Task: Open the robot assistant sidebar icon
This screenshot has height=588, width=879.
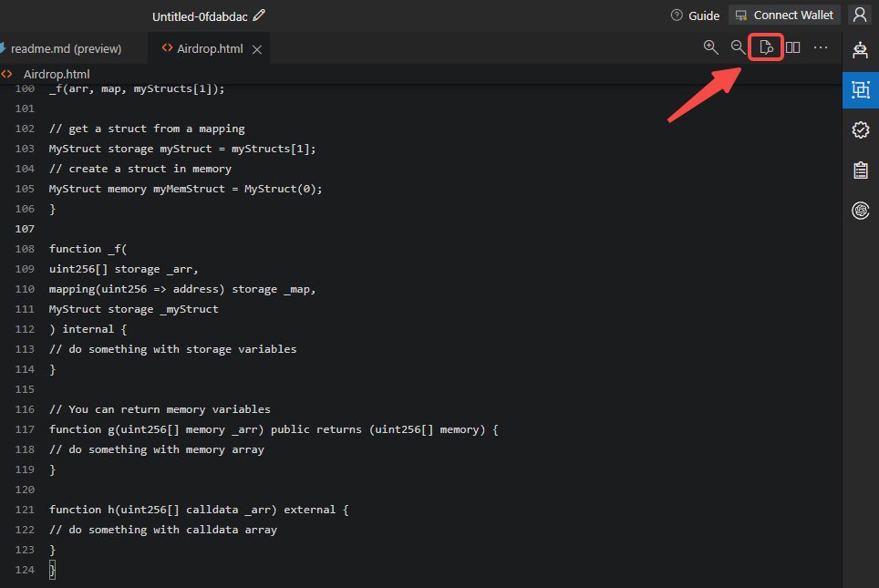Action: [x=860, y=50]
